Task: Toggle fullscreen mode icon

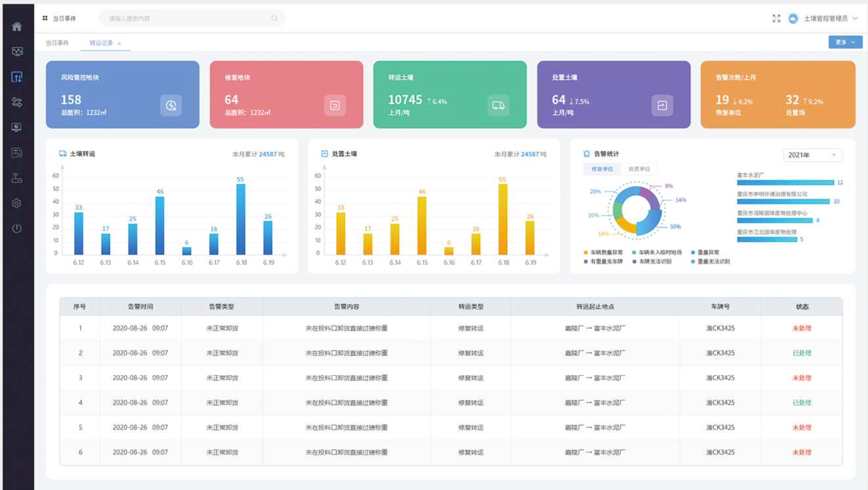Action: (x=776, y=18)
